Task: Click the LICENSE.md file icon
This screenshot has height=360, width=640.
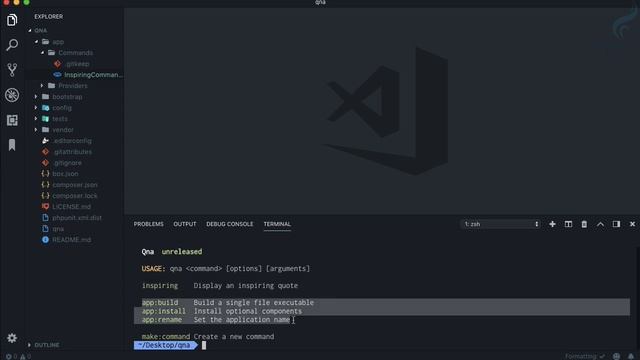Action: coord(45,207)
